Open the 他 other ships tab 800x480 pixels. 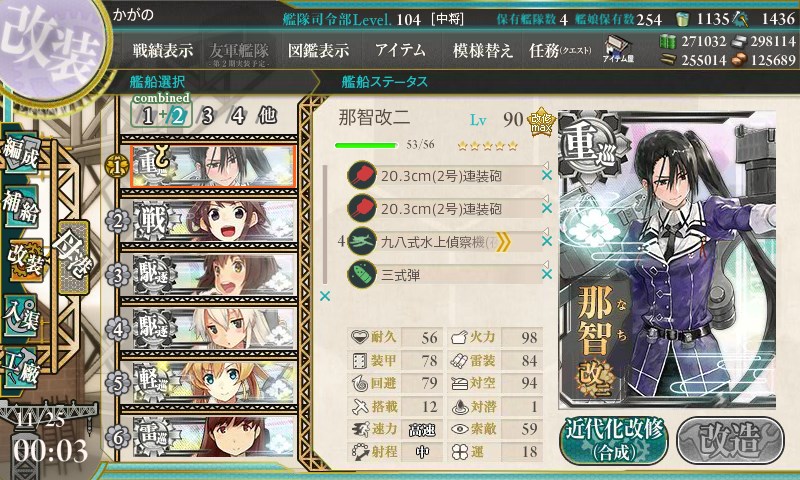click(267, 115)
